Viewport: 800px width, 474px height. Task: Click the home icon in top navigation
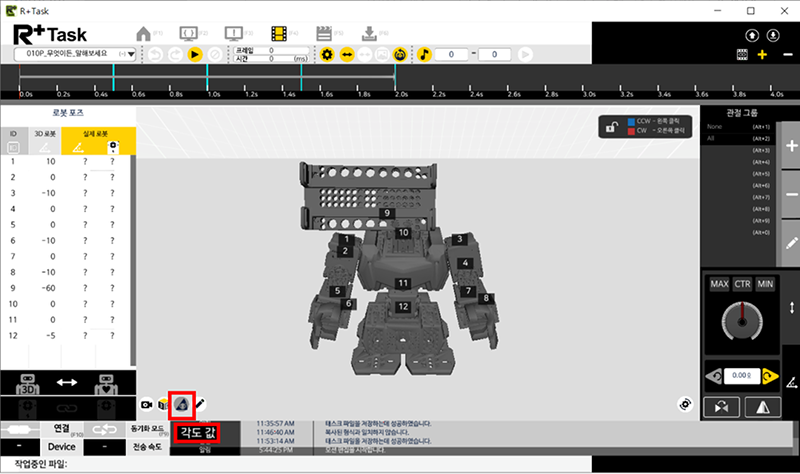point(143,33)
